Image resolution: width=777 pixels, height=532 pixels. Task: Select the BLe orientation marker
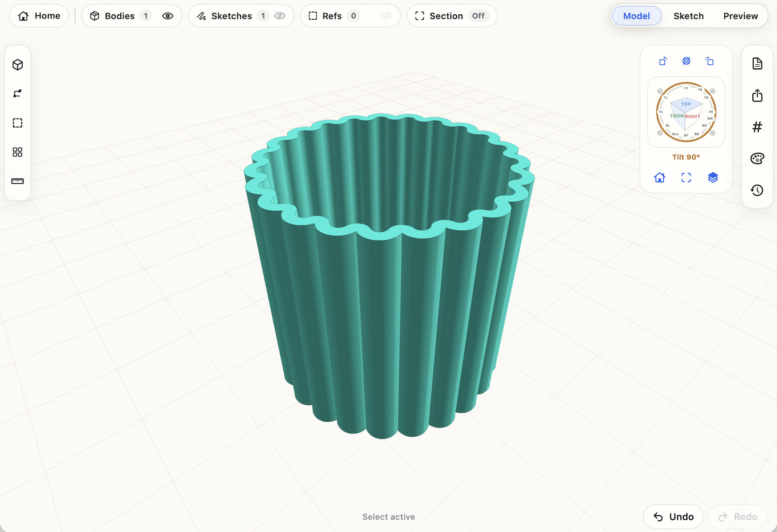(x=675, y=134)
